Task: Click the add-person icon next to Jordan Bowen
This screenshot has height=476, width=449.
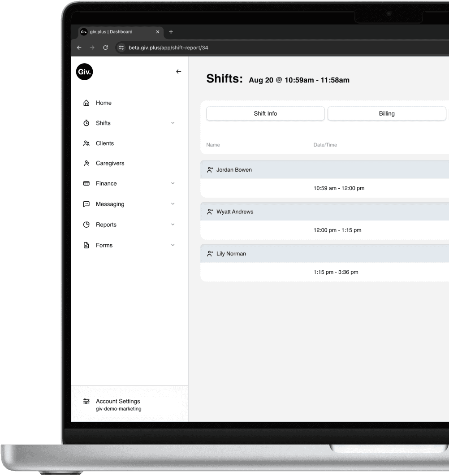Action: coord(210,169)
